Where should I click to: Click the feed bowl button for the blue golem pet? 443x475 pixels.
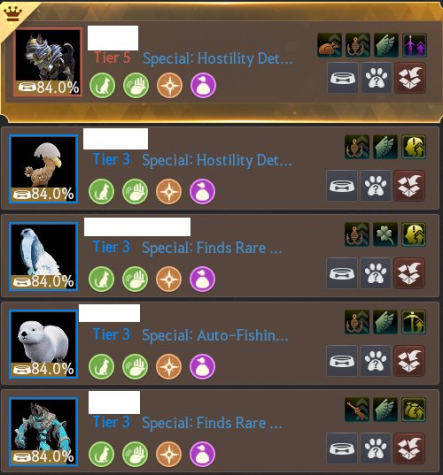342,448
